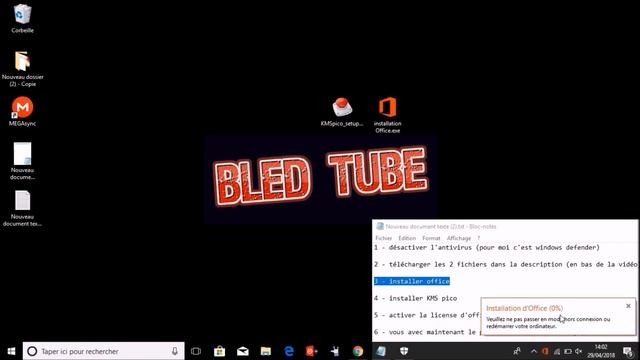
Task: Open the Format menu in Bloc-notes
Action: (431, 238)
